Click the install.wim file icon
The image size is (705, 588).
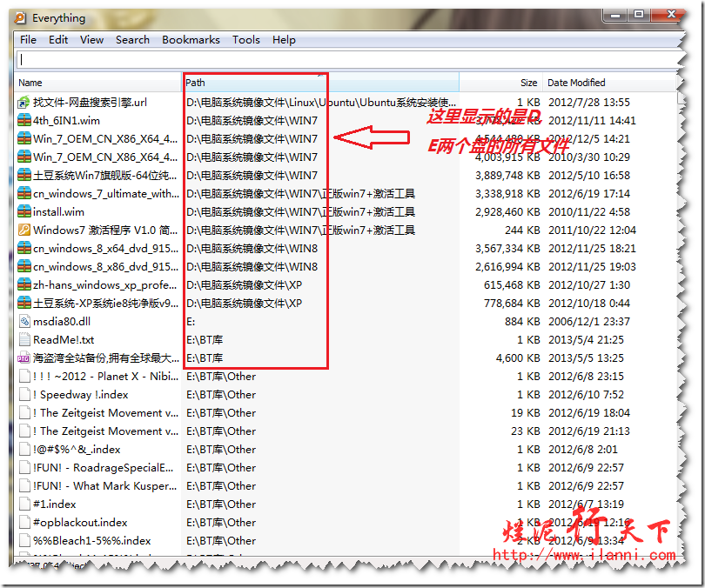(x=23, y=212)
